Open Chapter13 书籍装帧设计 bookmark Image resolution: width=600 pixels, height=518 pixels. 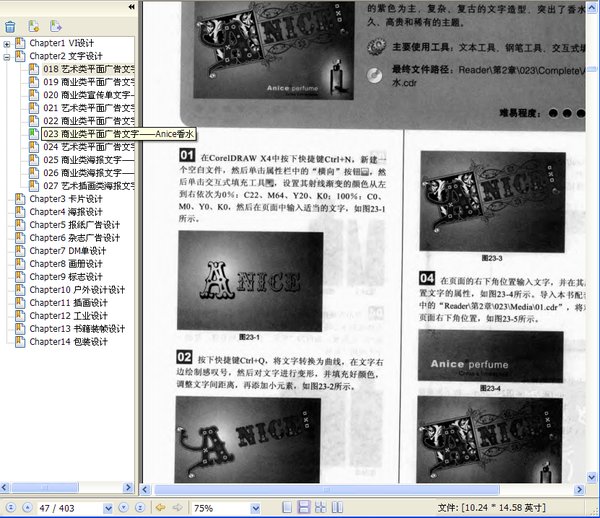click(77, 329)
